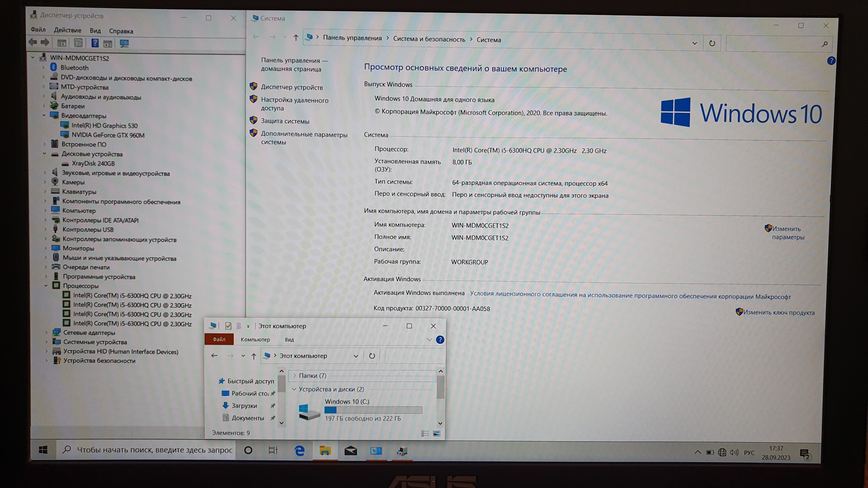Open the Вид tab in This PC ribbon
The height and width of the screenshot is (488, 868).
289,340
